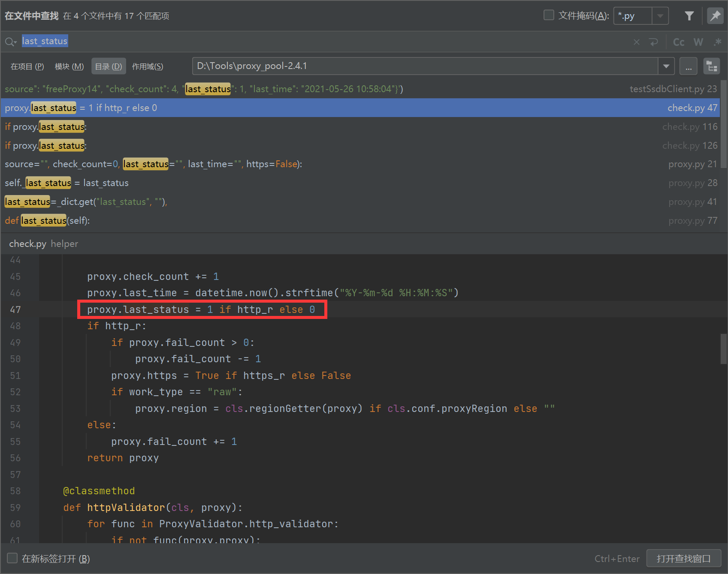This screenshot has height=574, width=728.
Task: Click the new search arrow icon
Action: pyautogui.click(x=654, y=42)
